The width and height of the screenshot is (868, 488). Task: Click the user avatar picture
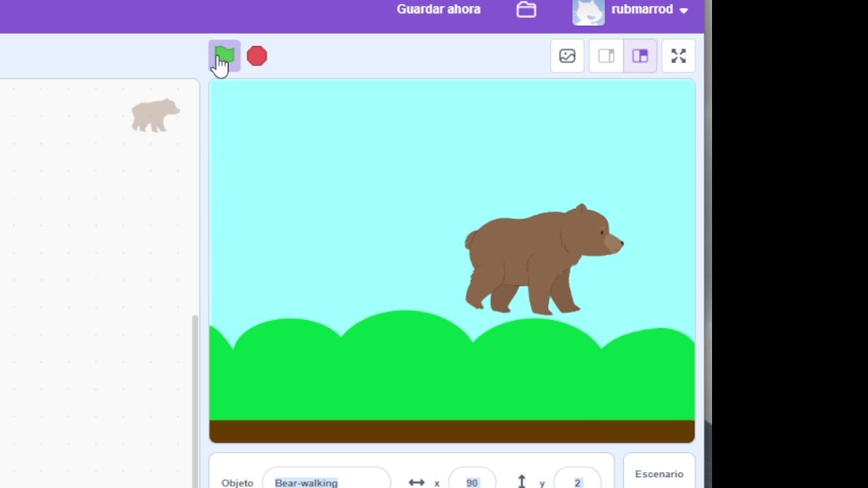(x=589, y=12)
